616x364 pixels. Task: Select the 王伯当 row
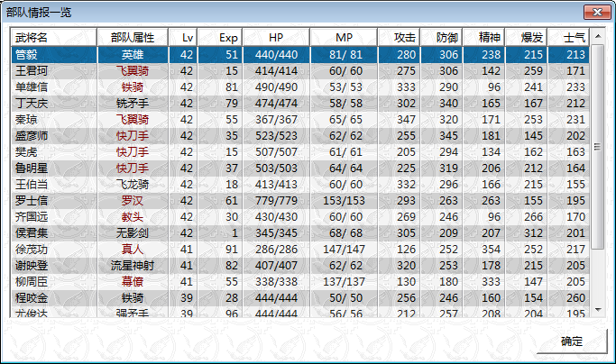click(x=300, y=185)
